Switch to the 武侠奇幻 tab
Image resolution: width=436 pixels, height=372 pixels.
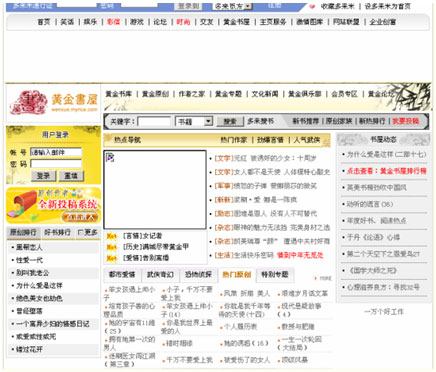point(160,275)
